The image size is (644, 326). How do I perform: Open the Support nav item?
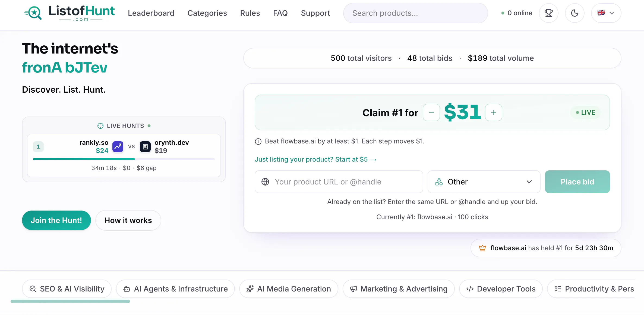click(315, 13)
